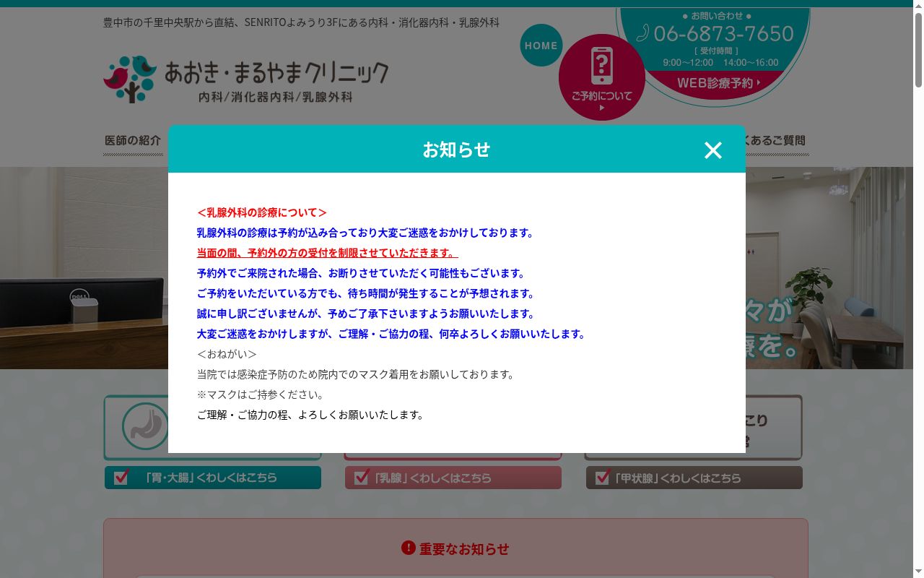Click the 重要なお知らせ heading

464,549
